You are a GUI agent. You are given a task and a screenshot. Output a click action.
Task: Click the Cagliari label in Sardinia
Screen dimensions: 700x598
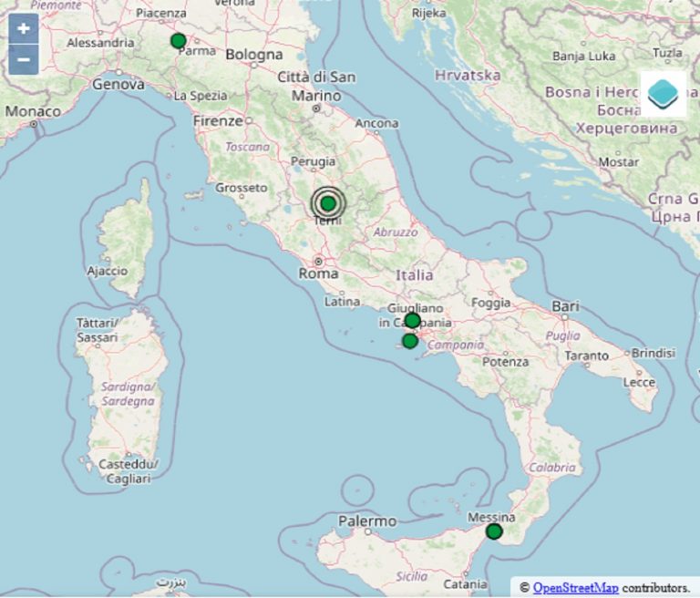tap(129, 478)
